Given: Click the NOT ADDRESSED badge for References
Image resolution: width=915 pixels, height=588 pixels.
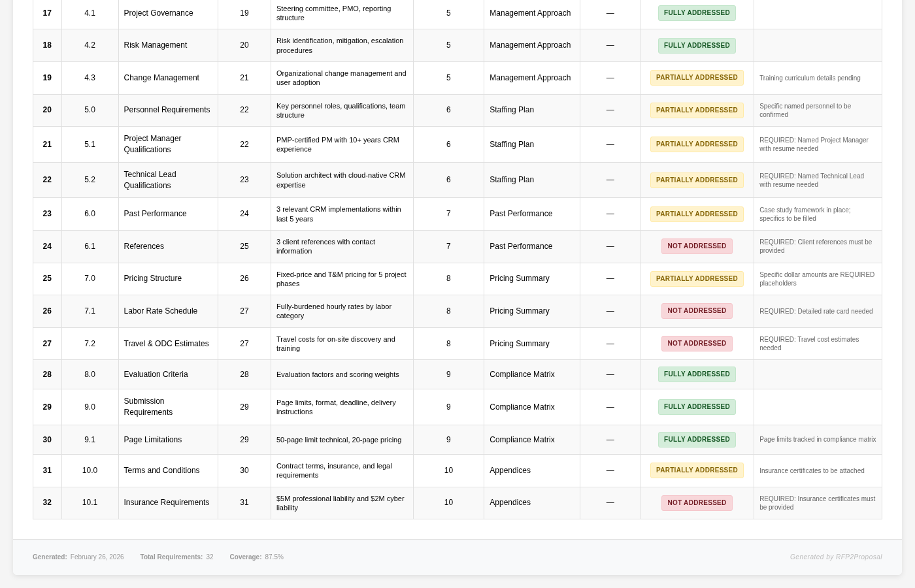Looking at the screenshot, I should point(697,246).
